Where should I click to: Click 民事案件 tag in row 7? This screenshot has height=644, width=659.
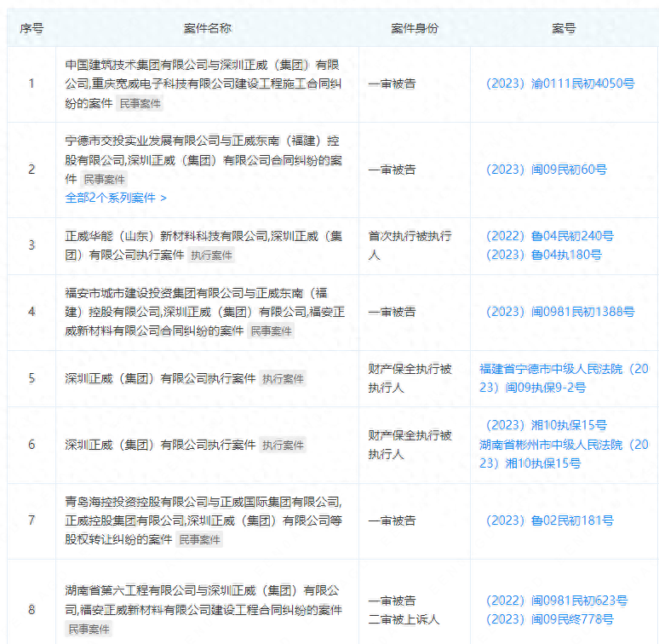[x=199, y=540]
